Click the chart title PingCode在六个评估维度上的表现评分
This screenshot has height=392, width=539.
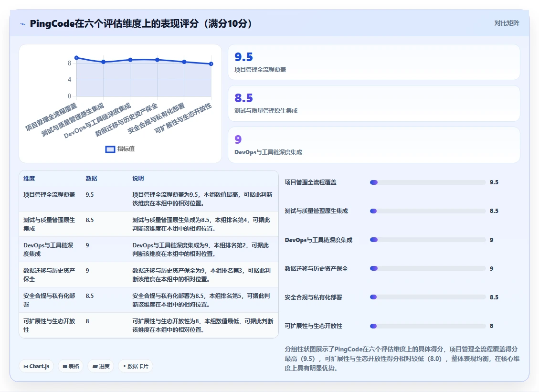coord(140,24)
